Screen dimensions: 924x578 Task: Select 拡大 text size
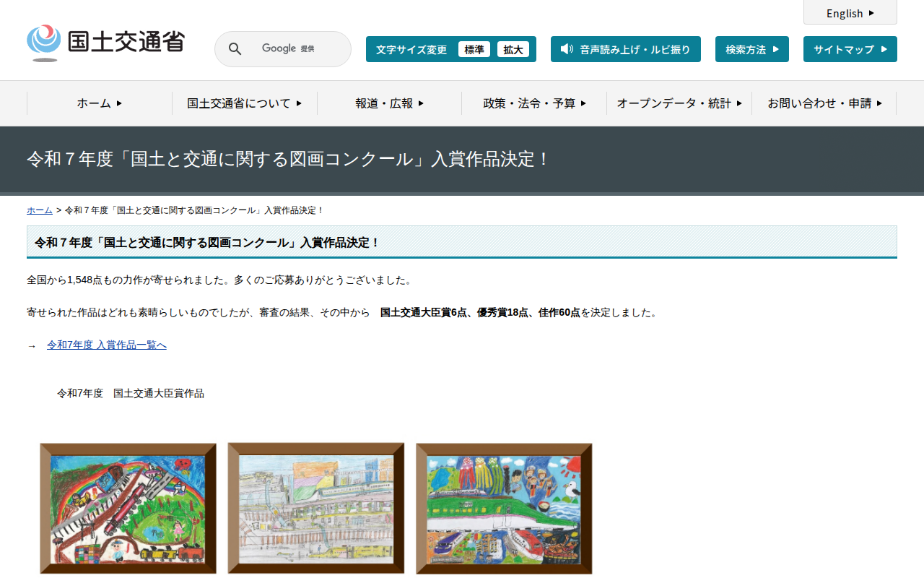(513, 49)
